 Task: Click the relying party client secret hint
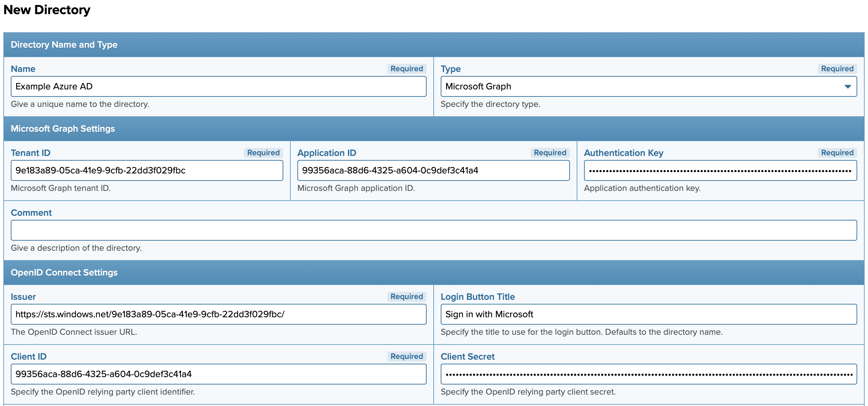528,392
